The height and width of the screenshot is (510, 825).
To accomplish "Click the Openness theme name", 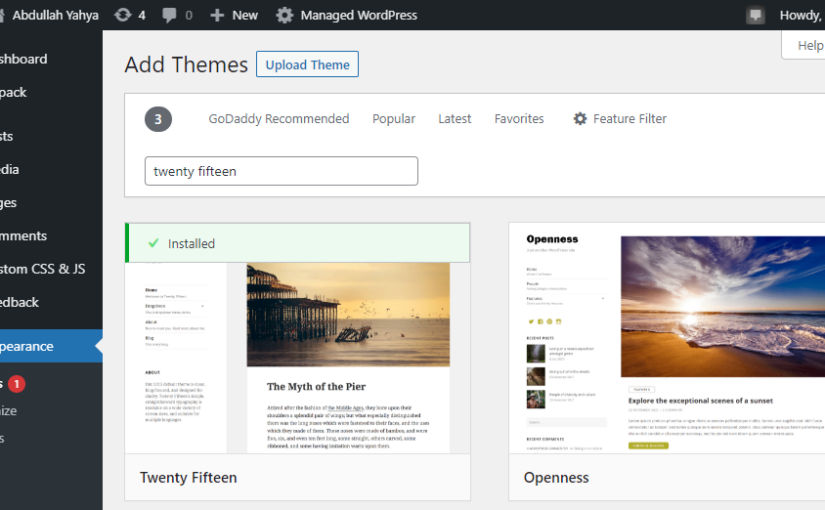I will point(556,477).
